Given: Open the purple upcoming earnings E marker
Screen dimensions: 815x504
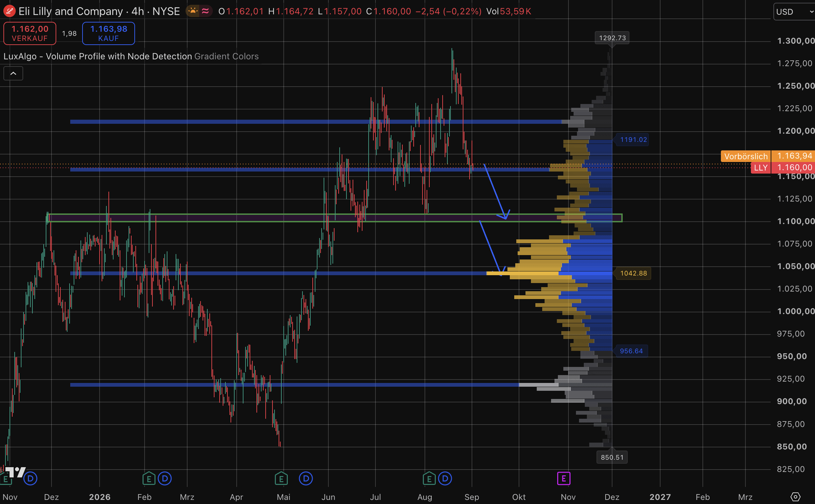Looking at the screenshot, I should tap(564, 478).
